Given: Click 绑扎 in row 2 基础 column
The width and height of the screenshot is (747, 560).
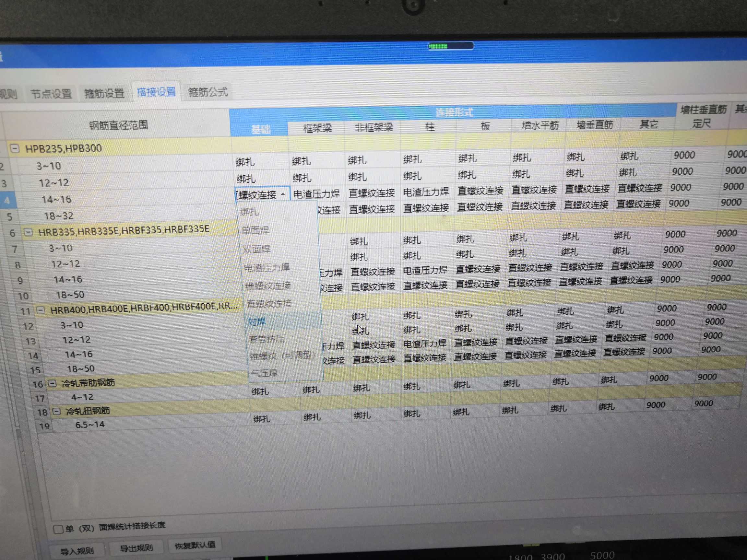Looking at the screenshot, I should coord(245,162).
